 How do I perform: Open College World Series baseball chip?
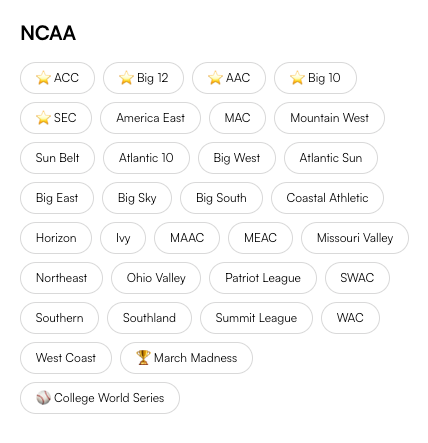tap(100, 398)
